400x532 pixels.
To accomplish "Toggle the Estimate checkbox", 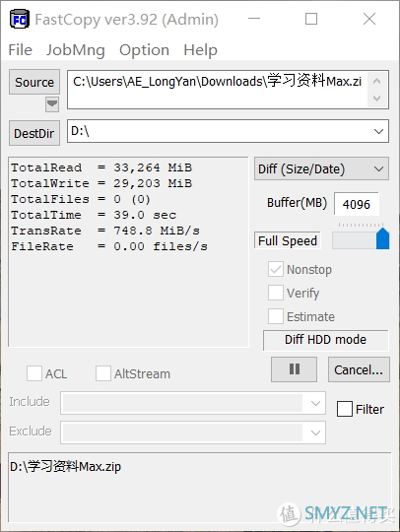I will (x=276, y=316).
